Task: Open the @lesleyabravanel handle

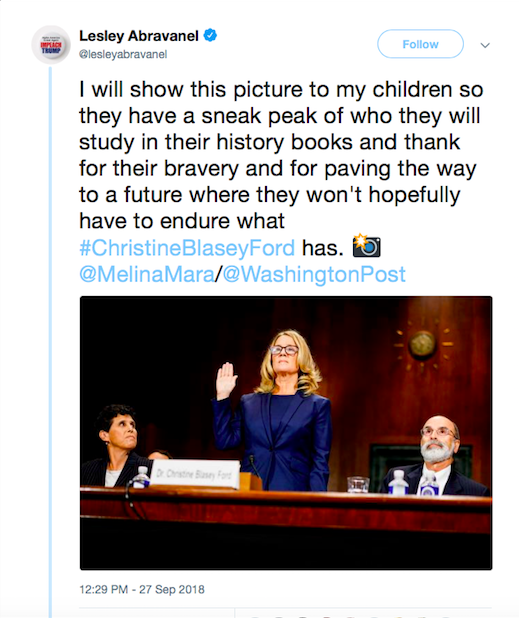Action: [x=123, y=54]
